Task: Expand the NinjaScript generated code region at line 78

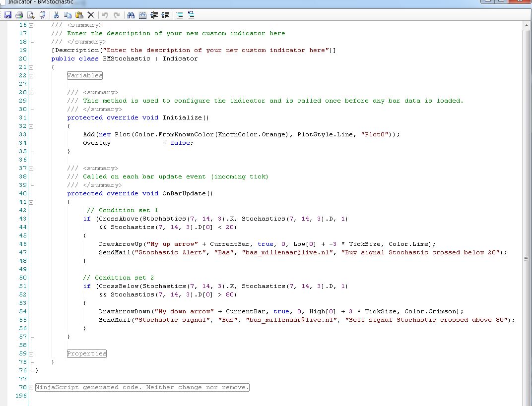Action: [x=31, y=388]
